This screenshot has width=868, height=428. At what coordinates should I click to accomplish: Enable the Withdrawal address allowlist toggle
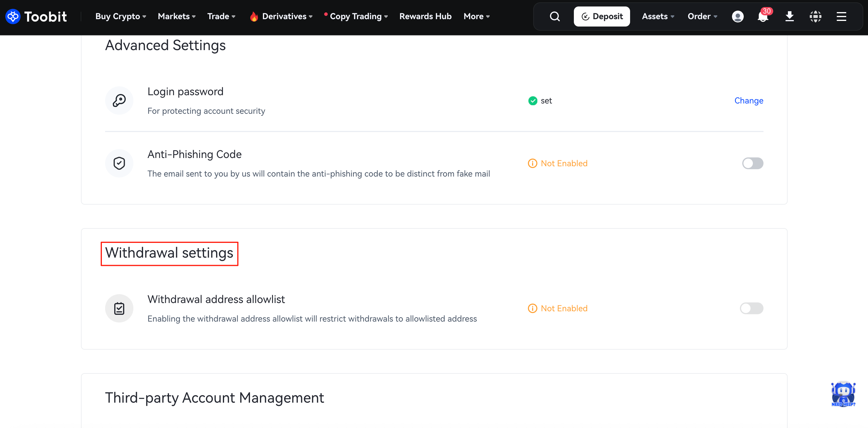point(751,308)
